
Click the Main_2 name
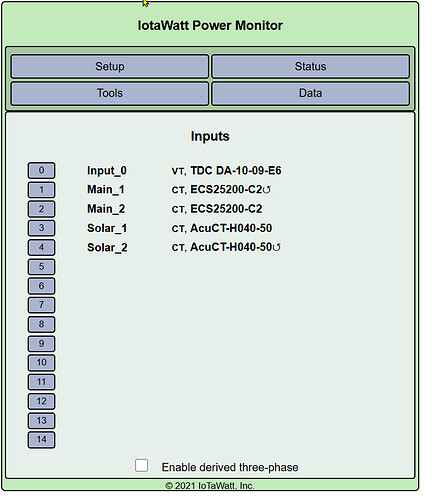106,209
